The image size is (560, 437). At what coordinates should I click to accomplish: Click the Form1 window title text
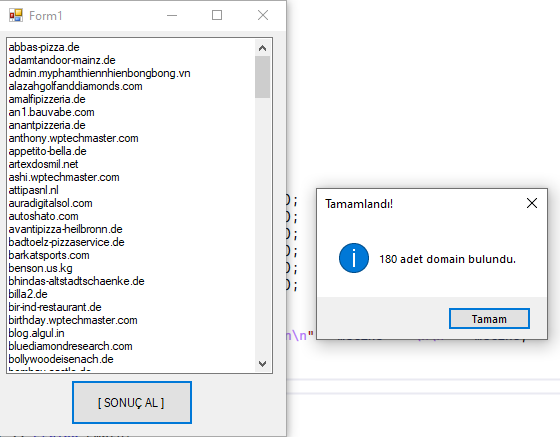pos(46,16)
